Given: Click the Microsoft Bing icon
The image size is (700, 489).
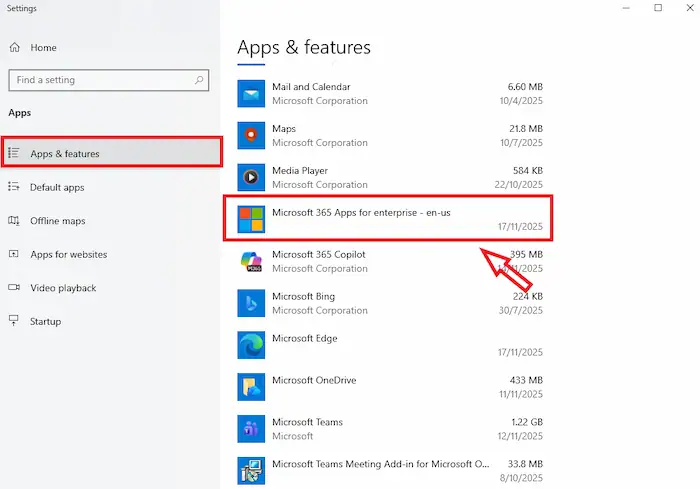Looking at the screenshot, I should [250, 303].
